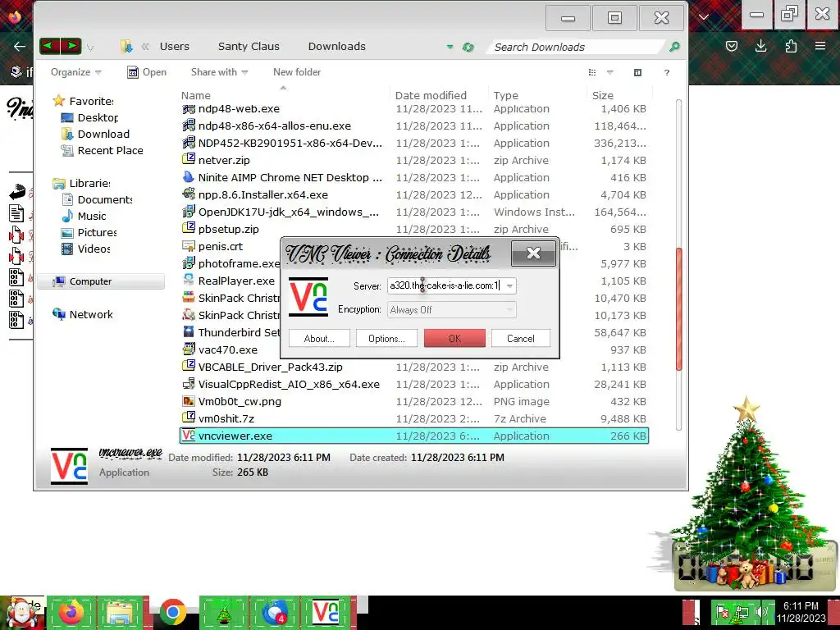Refresh the Downloads folder view
Viewport: 840px width, 630px height.
468,47
